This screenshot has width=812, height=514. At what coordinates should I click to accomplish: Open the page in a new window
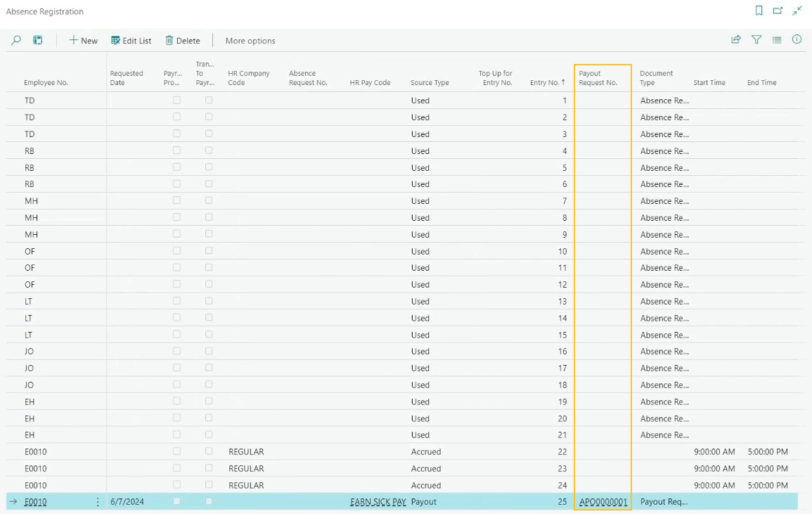(777, 11)
